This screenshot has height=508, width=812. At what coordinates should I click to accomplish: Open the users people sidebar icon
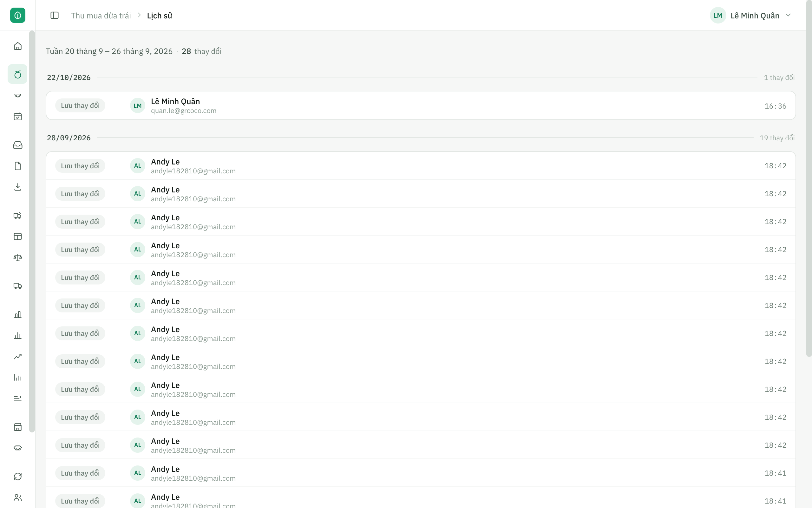point(17,498)
